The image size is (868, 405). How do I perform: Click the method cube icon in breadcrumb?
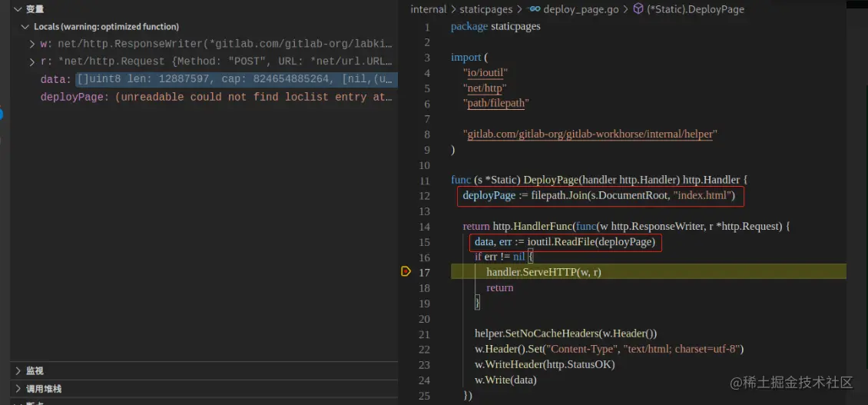(638, 9)
